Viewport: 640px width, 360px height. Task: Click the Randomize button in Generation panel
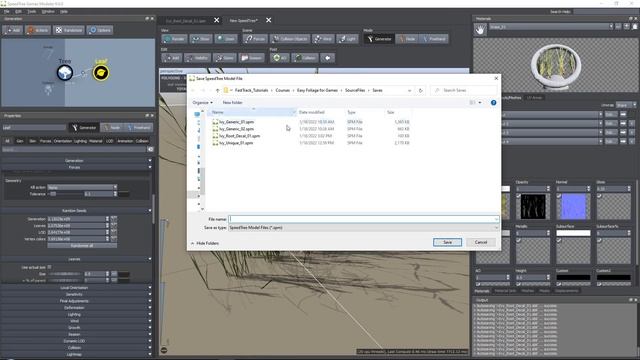69,30
